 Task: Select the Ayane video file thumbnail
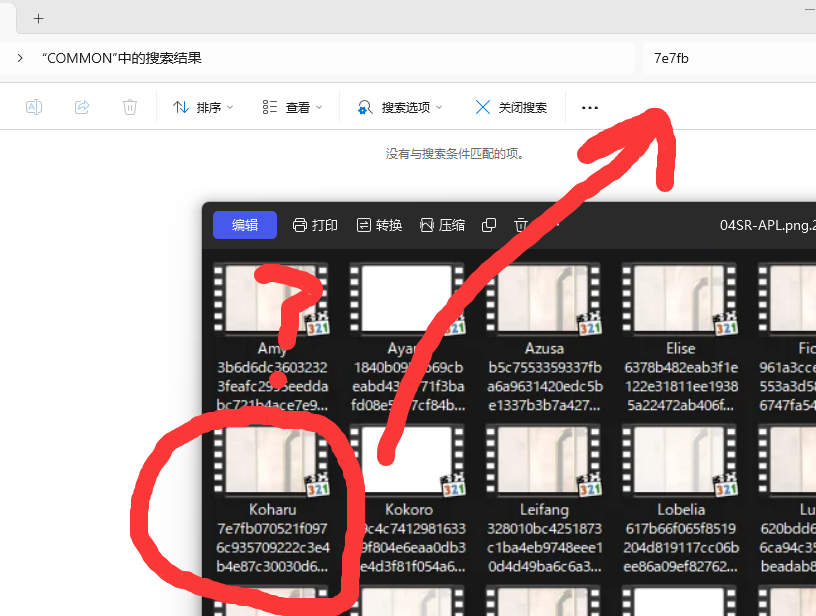407,299
